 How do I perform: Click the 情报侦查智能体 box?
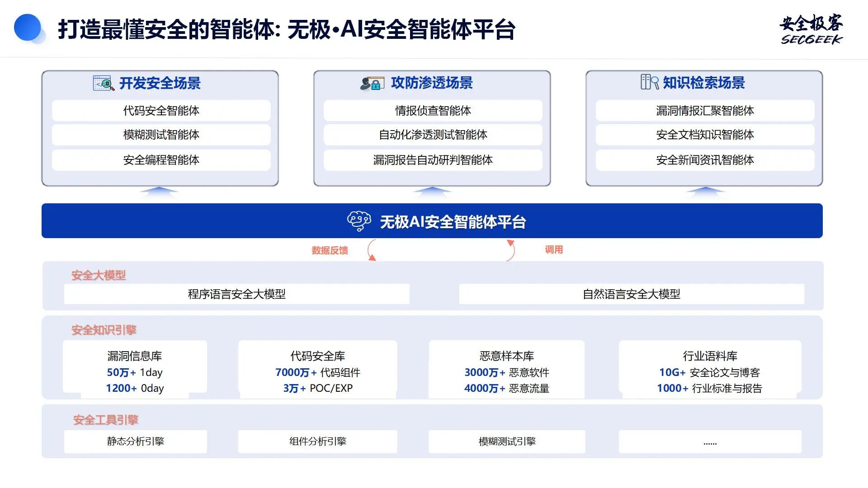(x=433, y=111)
